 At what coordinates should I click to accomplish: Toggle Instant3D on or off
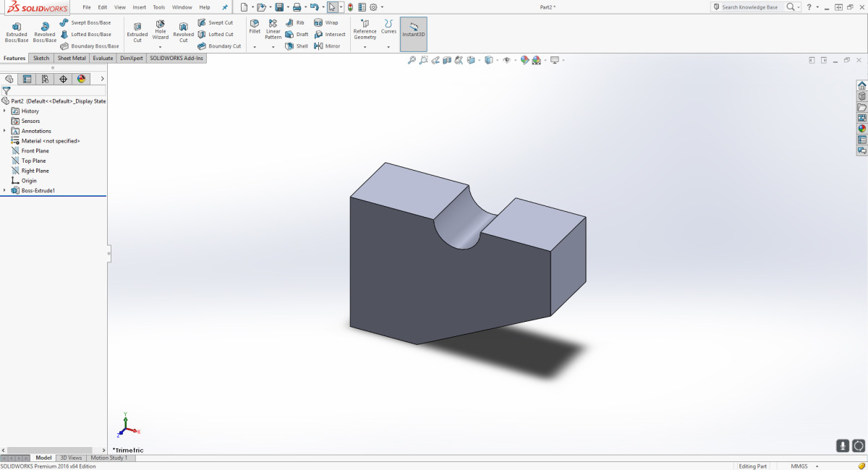(x=413, y=33)
